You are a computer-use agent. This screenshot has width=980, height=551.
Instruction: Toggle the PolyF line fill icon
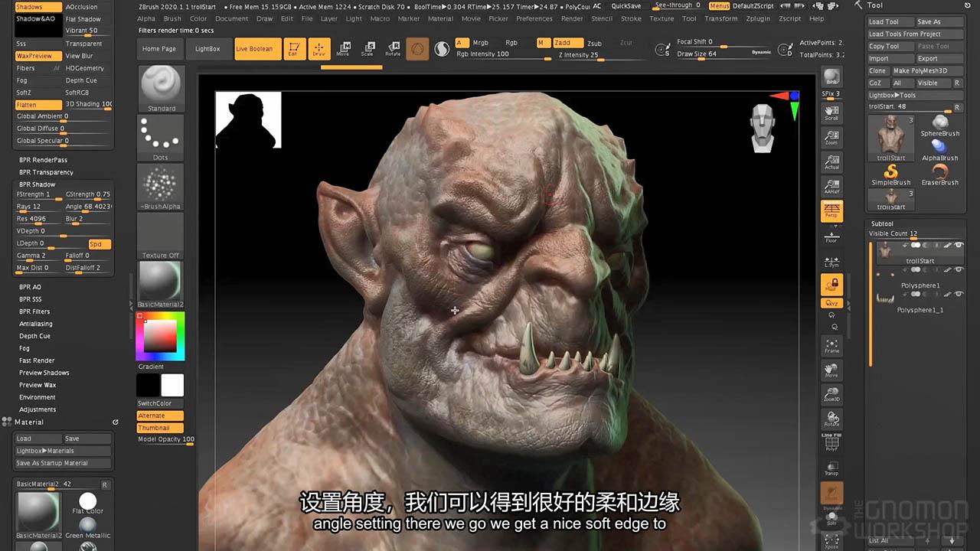(x=831, y=444)
